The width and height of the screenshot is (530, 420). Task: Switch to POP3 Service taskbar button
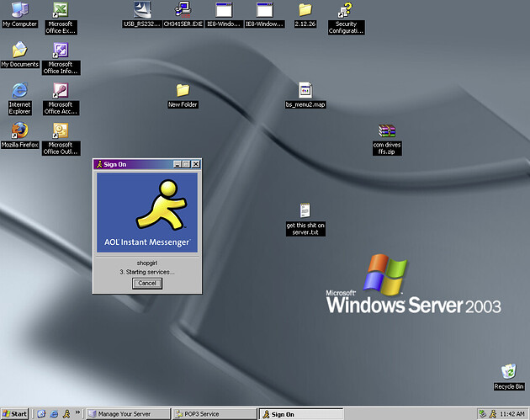(215, 414)
